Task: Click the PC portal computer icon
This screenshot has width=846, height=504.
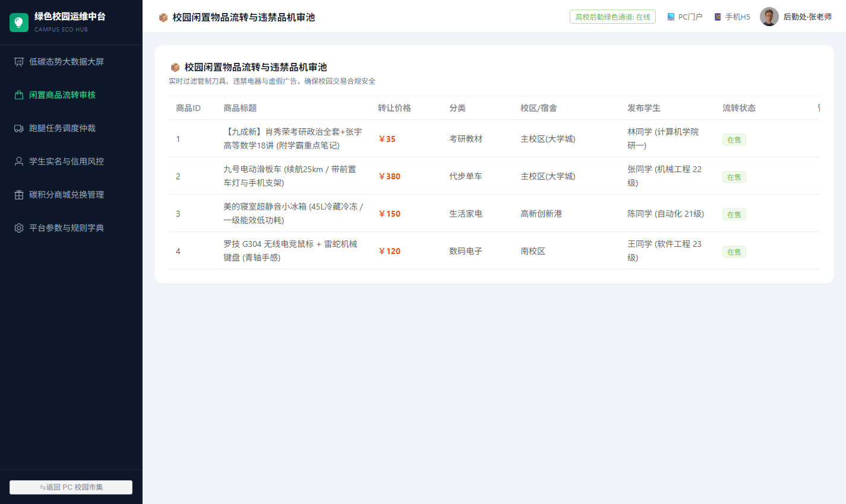Action: 671,17
